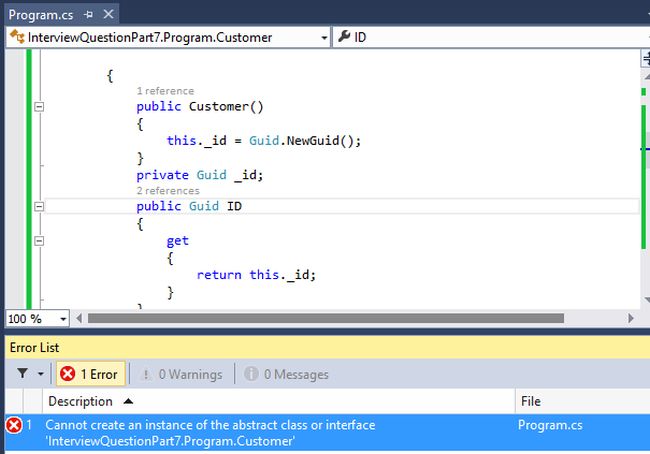This screenshot has width=650, height=454.
Task: Click the Program.cs file cell in error row
Action: pos(550,425)
